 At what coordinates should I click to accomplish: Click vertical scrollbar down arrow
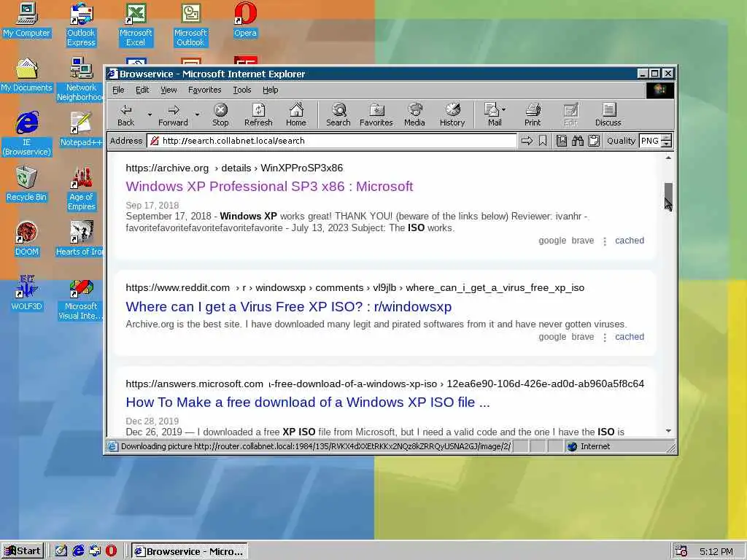[x=668, y=431]
